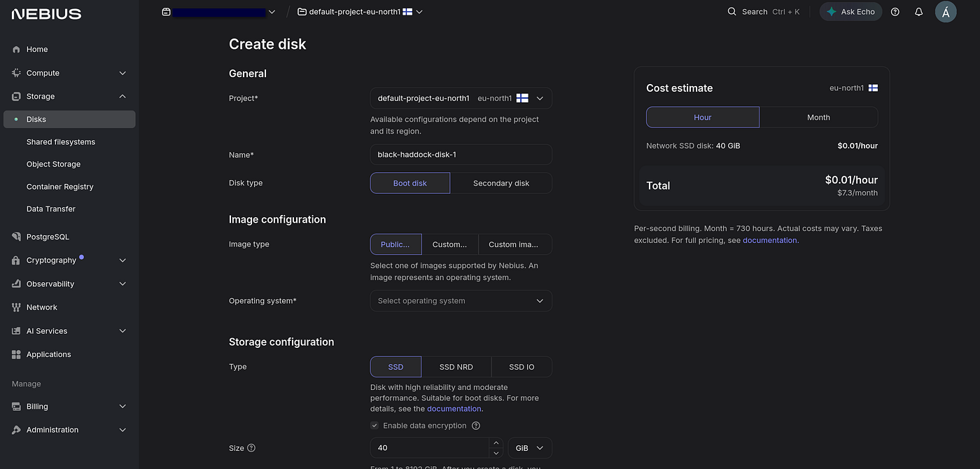
Task: Expand the AI Services chevron
Action: 122,331
